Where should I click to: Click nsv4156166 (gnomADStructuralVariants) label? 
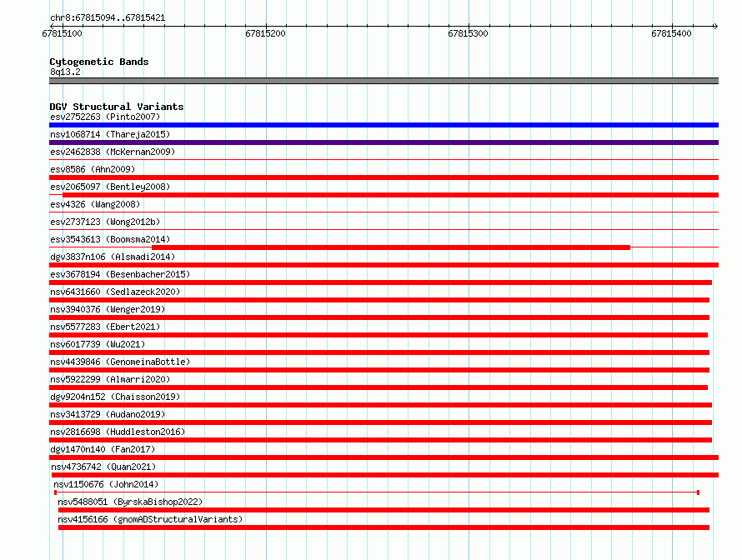pos(150,519)
